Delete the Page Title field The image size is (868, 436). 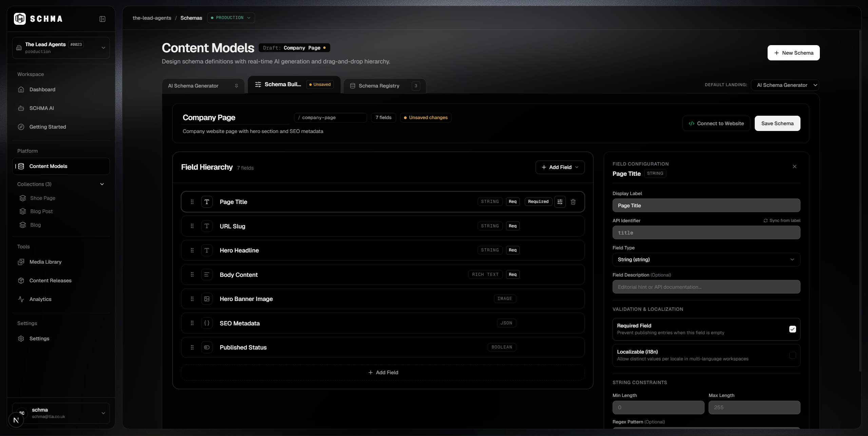pos(573,202)
